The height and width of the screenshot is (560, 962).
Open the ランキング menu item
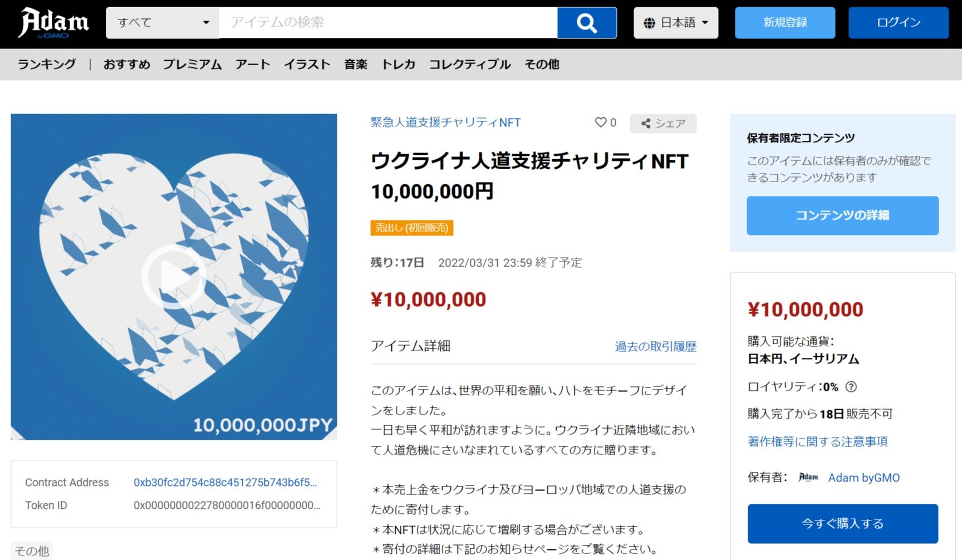coord(47,65)
